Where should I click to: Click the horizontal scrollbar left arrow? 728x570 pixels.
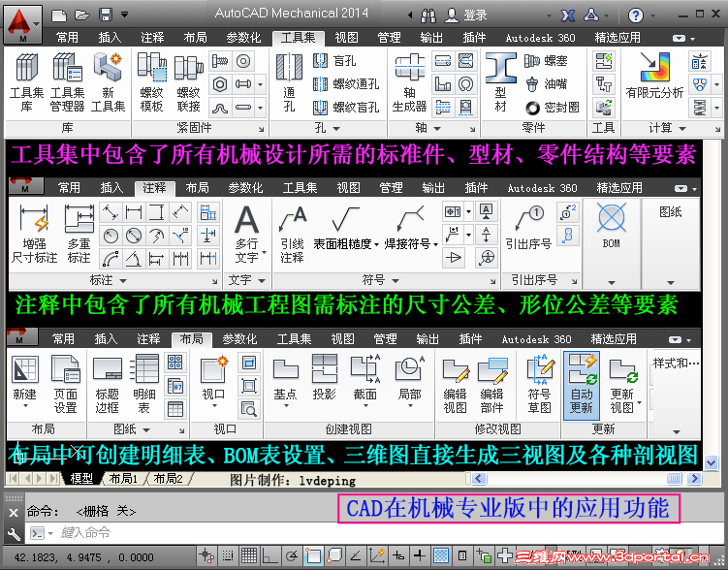coord(479,478)
